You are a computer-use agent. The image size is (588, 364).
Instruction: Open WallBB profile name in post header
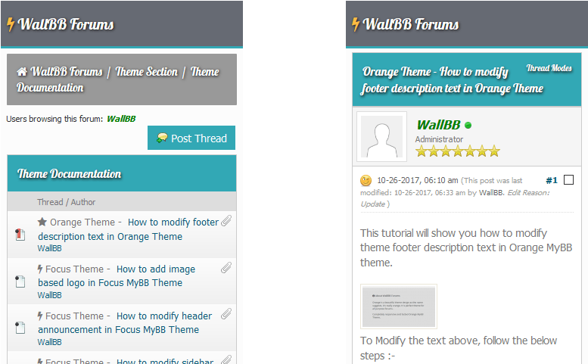438,125
